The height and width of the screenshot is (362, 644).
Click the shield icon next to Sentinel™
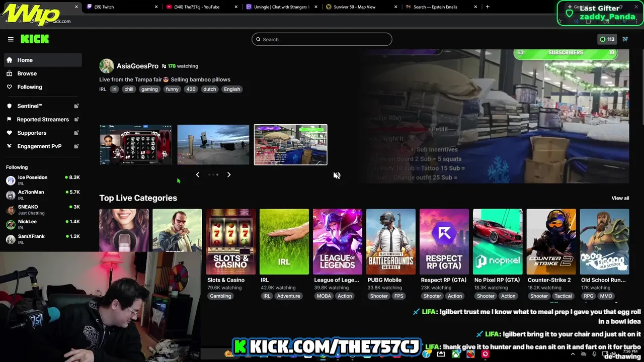(9, 106)
